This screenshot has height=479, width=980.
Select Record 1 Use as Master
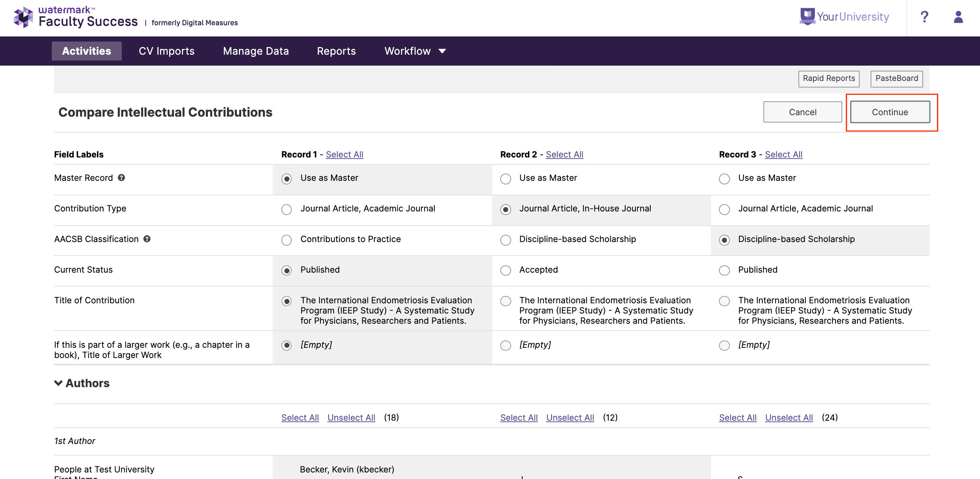287,179
